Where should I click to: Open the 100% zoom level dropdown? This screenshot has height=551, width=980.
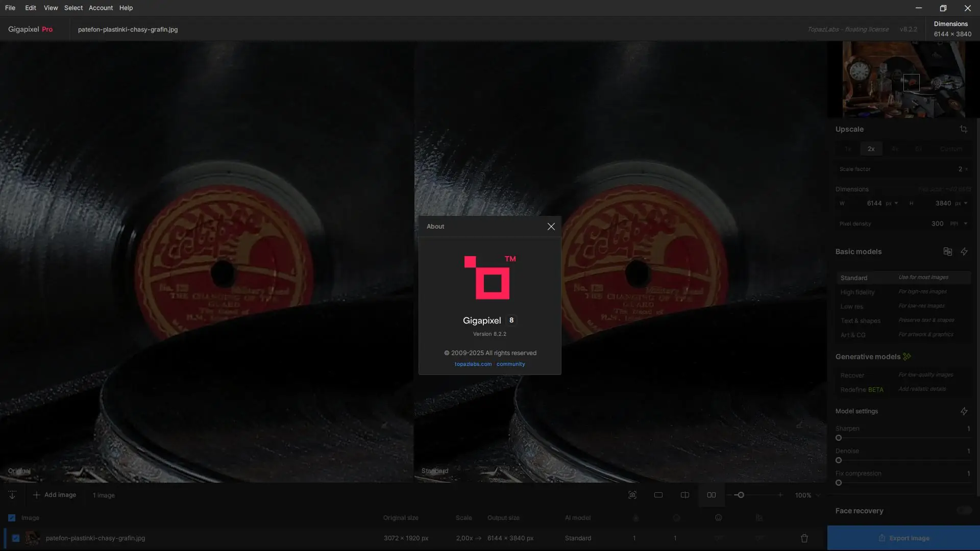[807, 495]
